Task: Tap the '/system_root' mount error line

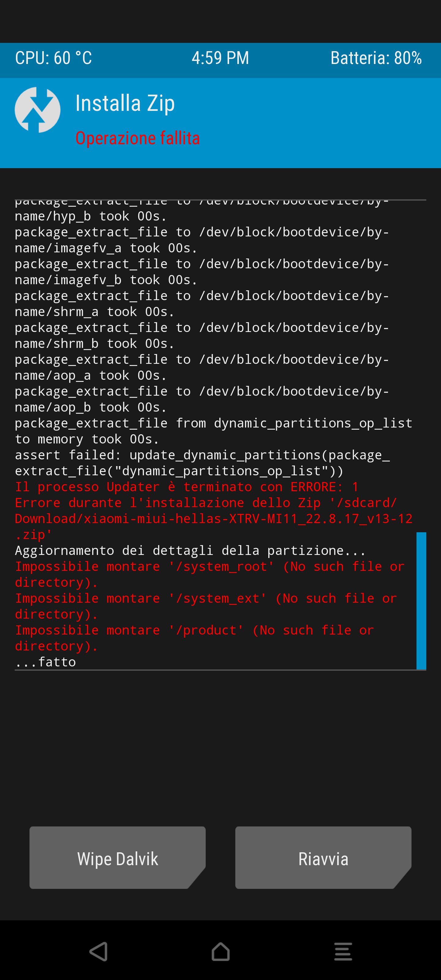Action: tap(209, 575)
